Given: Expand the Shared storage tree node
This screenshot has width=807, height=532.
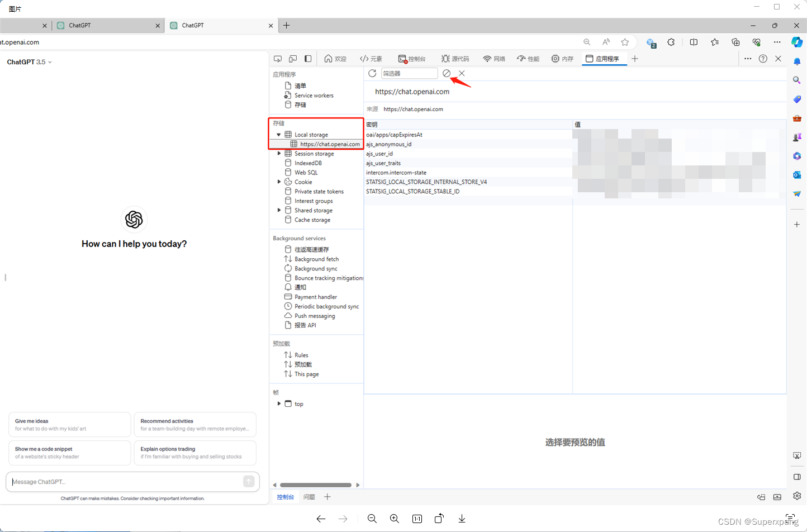Looking at the screenshot, I should [x=279, y=210].
